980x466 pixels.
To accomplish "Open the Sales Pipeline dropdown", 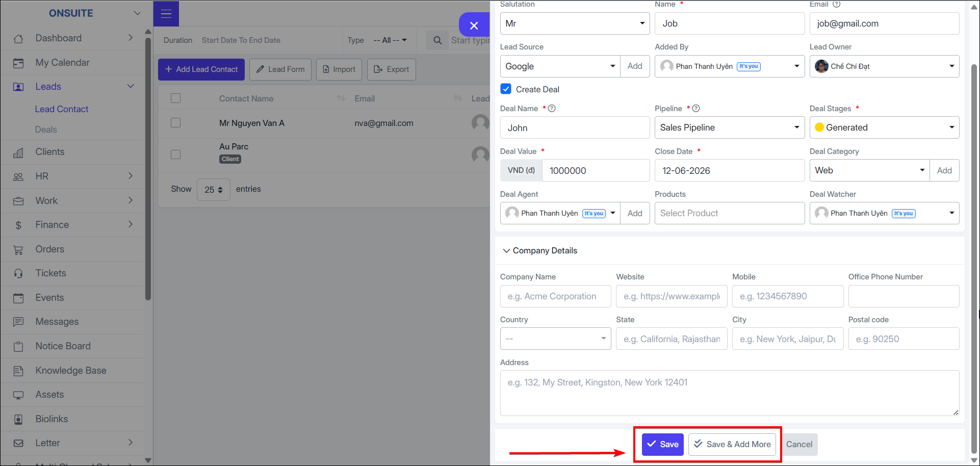I will tap(730, 127).
